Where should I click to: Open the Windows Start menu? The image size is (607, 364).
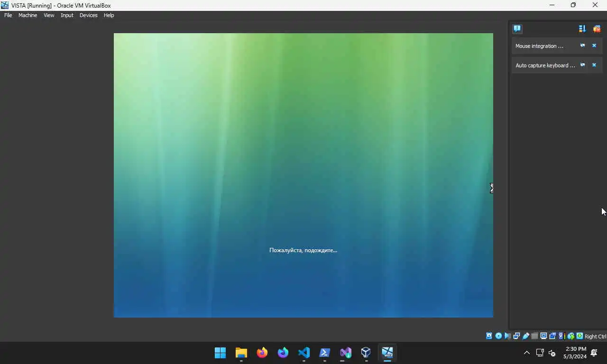(221, 353)
